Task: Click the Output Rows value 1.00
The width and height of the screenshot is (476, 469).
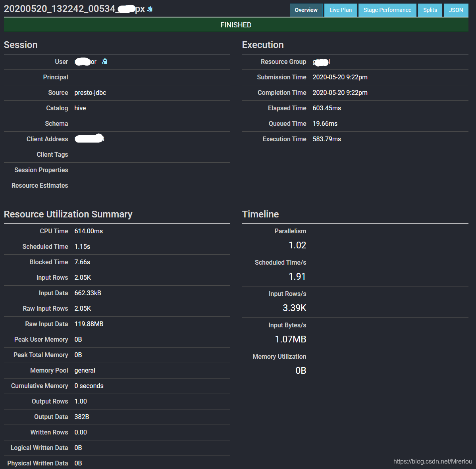Action: (x=81, y=402)
